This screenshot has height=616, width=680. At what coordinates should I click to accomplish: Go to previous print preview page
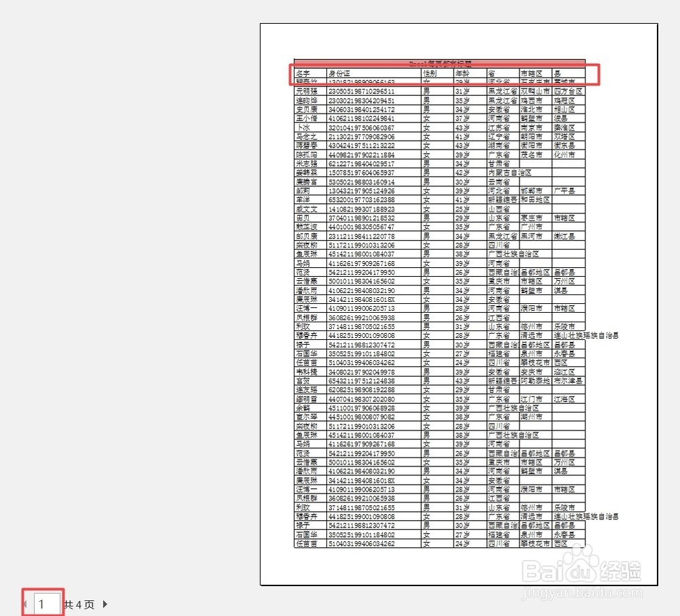[25, 604]
